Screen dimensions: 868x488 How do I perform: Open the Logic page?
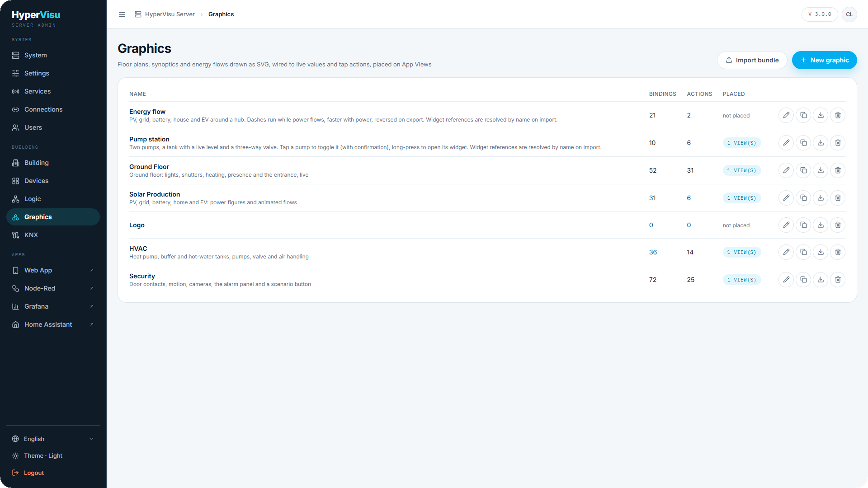pos(53,199)
